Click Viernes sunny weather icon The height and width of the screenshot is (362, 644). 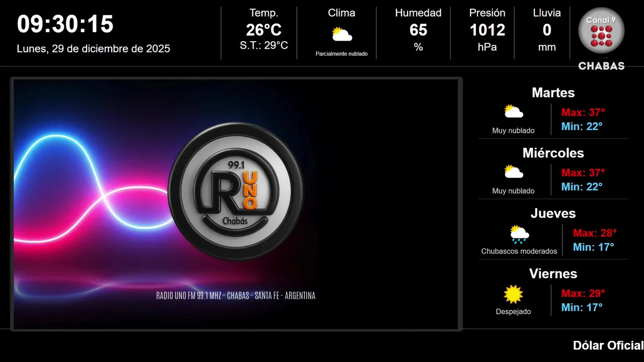click(x=514, y=294)
